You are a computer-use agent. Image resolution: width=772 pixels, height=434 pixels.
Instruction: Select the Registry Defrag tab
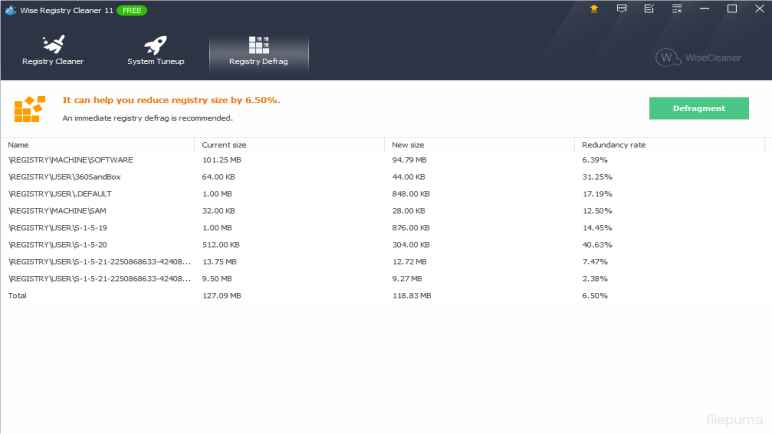[258, 52]
